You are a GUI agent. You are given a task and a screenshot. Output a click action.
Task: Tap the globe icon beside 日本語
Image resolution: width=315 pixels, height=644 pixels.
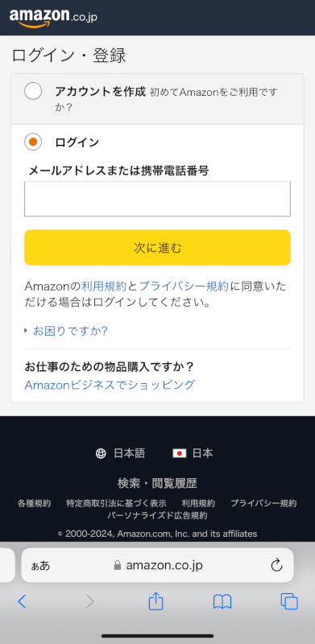[101, 453]
